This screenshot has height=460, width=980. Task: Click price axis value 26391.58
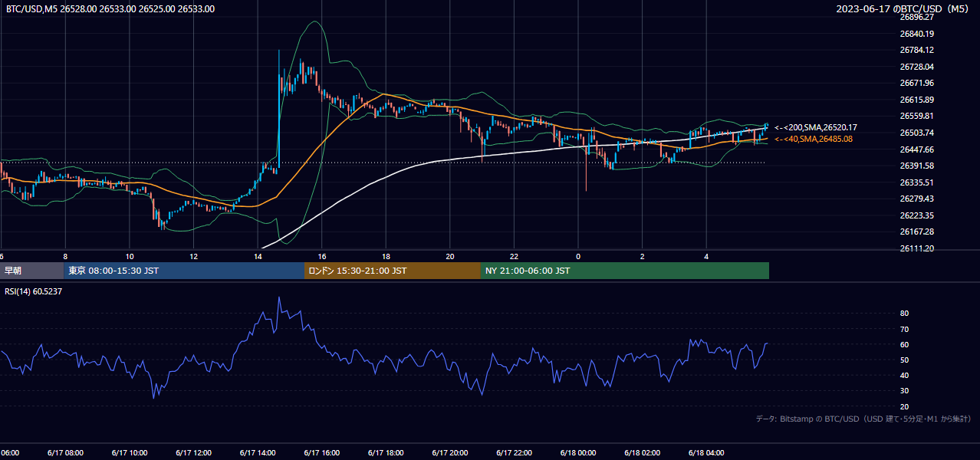pyautogui.click(x=917, y=166)
